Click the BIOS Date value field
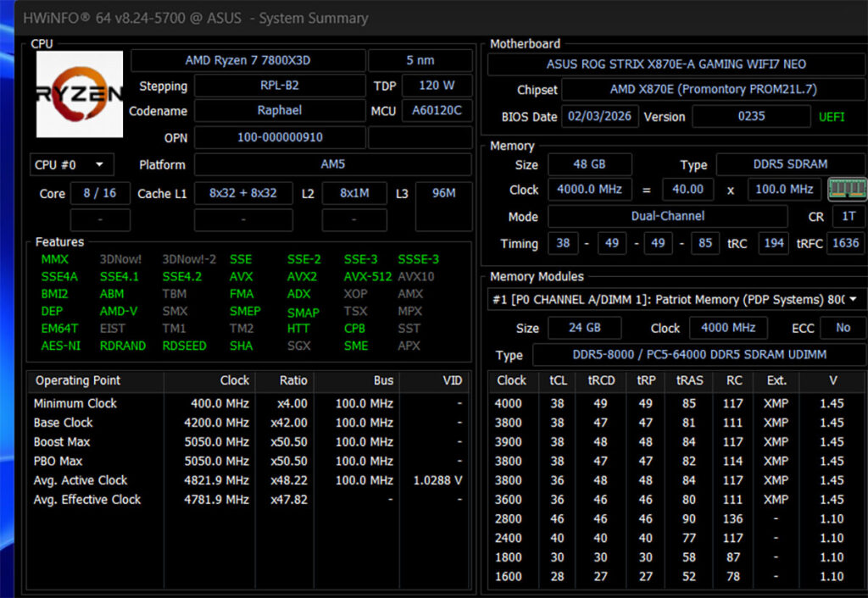This screenshot has width=868, height=598. tap(600, 116)
